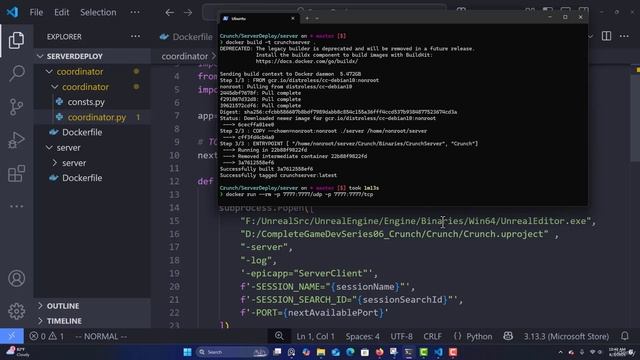
Task: Switch to VS Code in taskbar
Action: click(x=438, y=352)
